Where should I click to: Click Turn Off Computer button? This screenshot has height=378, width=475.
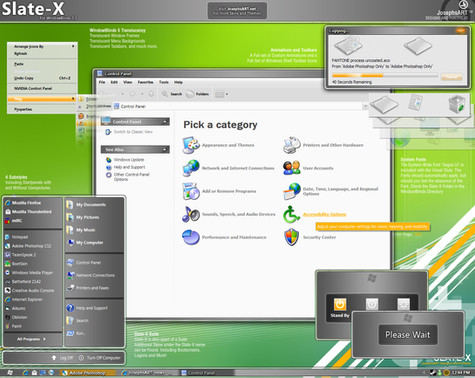click(x=99, y=358)
